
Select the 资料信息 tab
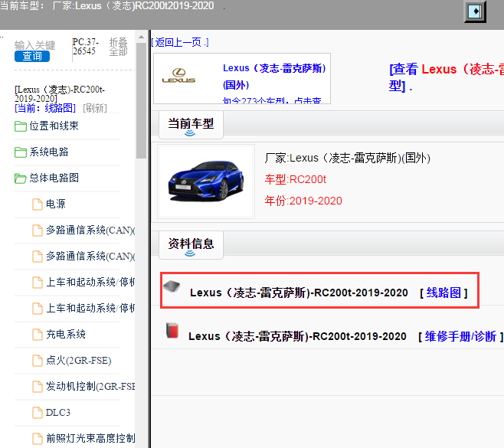pyautogui.click(x=191, y=244)
